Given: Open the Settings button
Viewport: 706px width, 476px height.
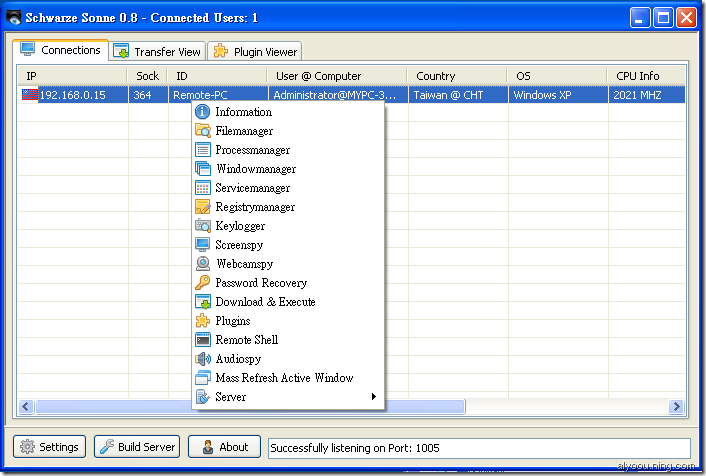Looking at the screenshot, I should pyautogui.click(x=50, y=447).
